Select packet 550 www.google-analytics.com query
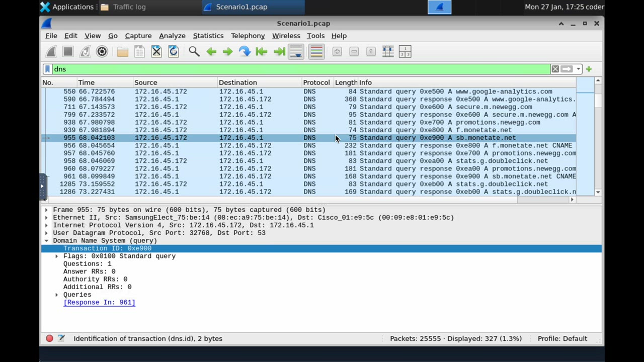 tap(308, 92)
